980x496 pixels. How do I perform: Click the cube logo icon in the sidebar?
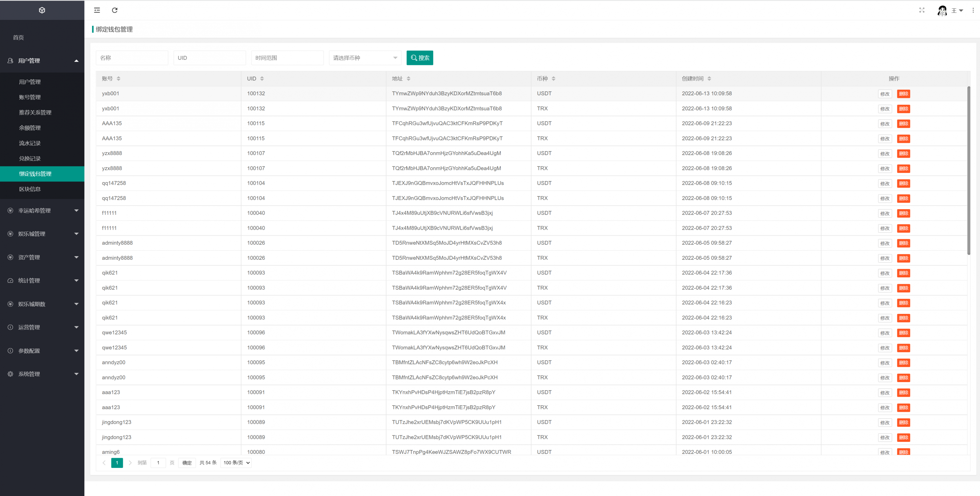tap(42, 10)
